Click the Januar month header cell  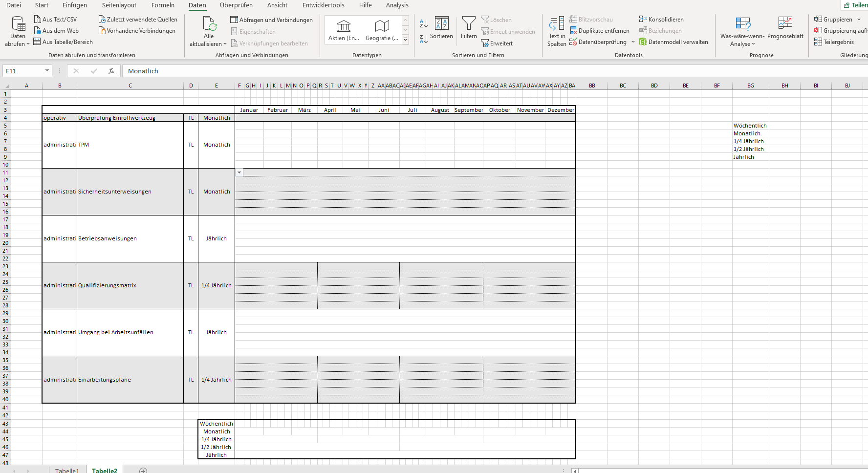coord(249,110)
